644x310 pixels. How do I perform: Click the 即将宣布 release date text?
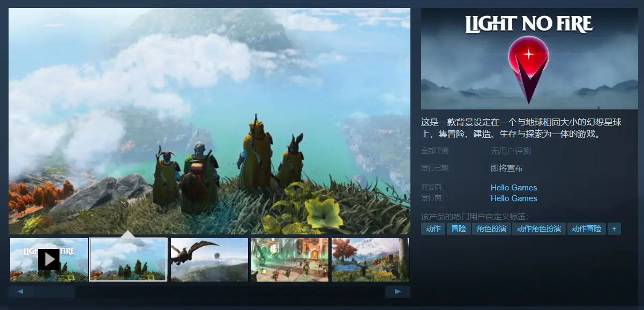(506, 168)
